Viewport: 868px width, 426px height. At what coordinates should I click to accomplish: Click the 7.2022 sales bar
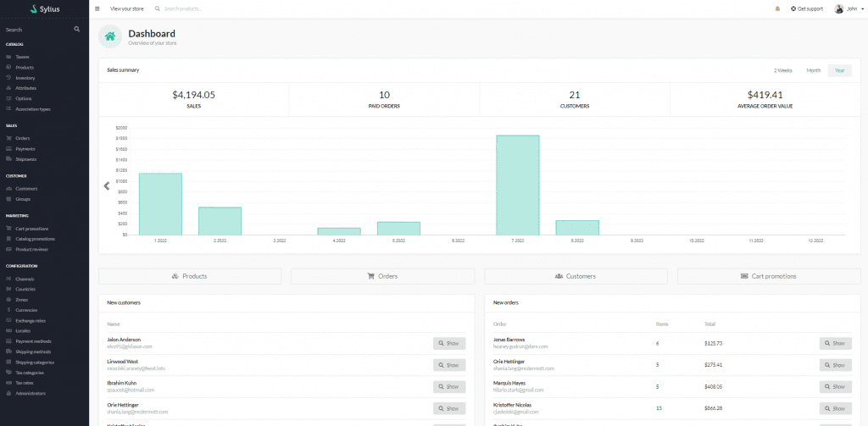[x=518, y=185]
